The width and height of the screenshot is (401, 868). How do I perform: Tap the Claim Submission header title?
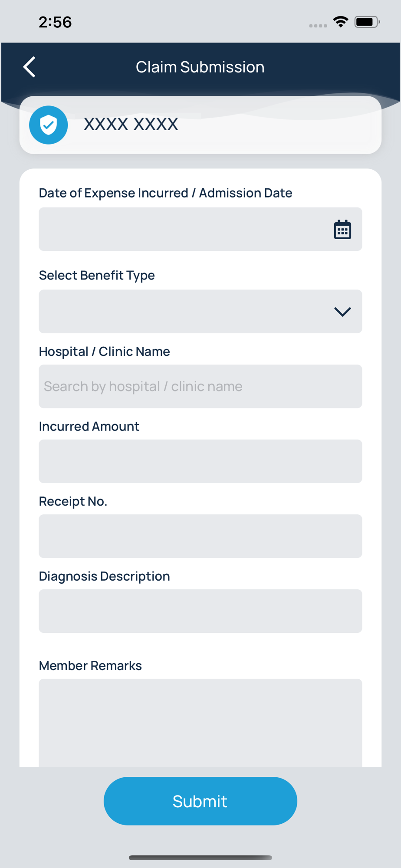pos(200,67)
